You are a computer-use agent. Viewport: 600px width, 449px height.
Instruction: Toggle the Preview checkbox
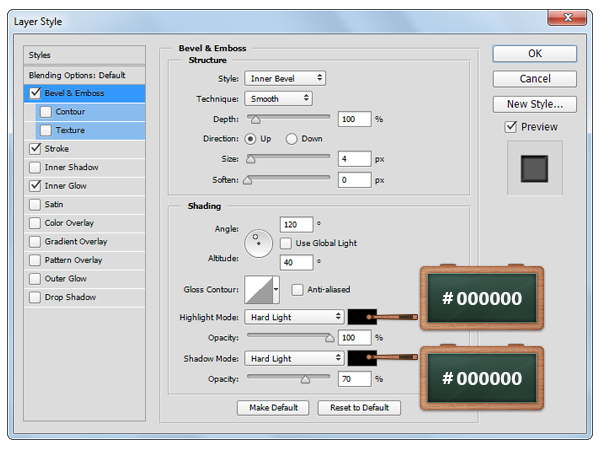pyautogui.click(x=511, y=127)
